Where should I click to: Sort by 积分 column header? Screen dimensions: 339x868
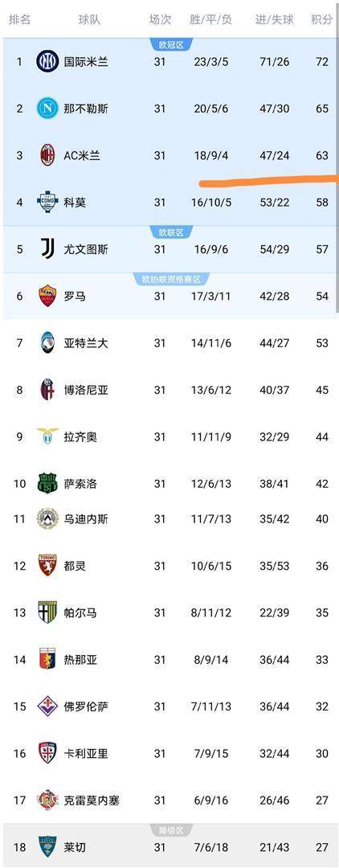point(321,20)
